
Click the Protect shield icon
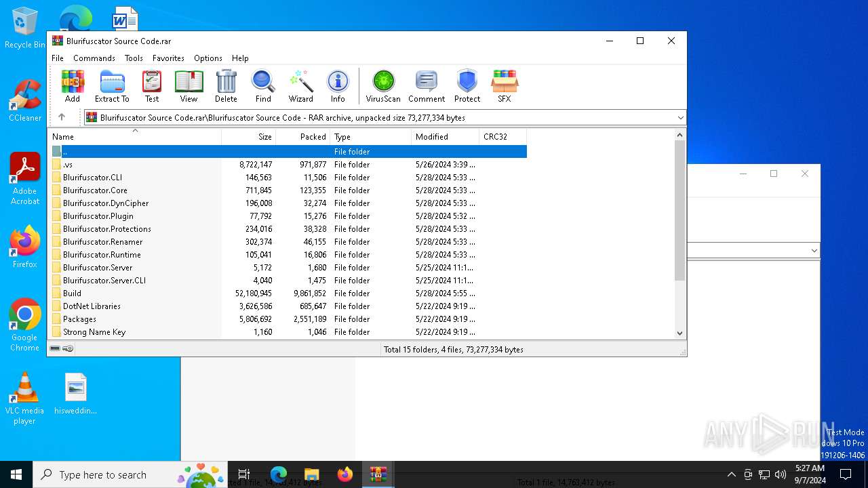[x=467, y=86]
